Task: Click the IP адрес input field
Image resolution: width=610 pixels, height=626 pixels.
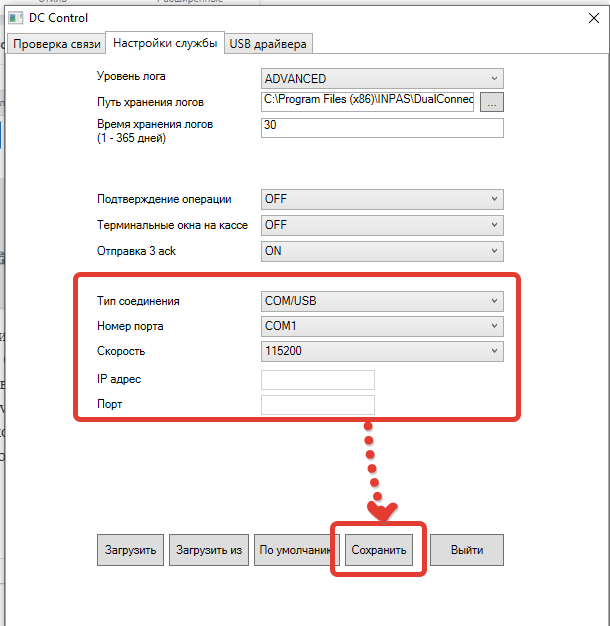Action: tap(317, 379)
